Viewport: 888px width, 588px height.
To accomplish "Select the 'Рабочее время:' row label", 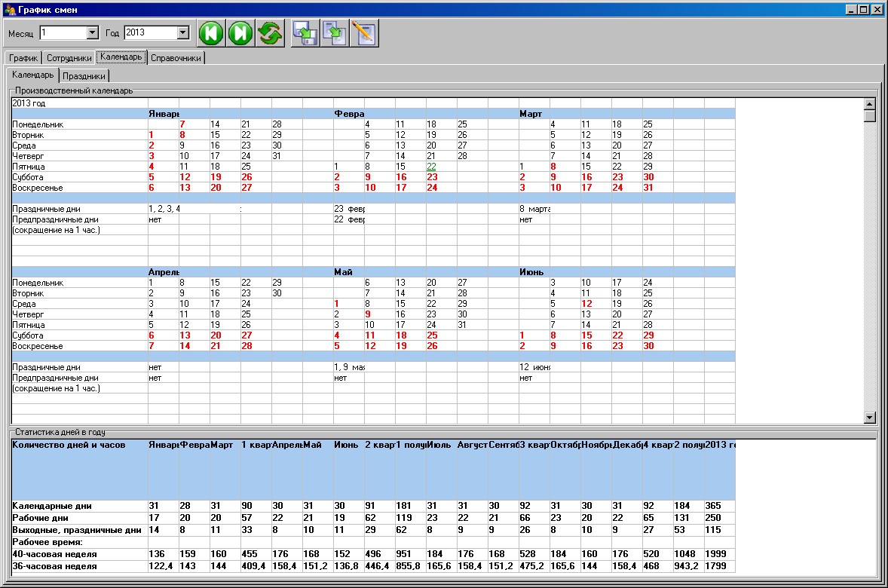I will point(79,542).
